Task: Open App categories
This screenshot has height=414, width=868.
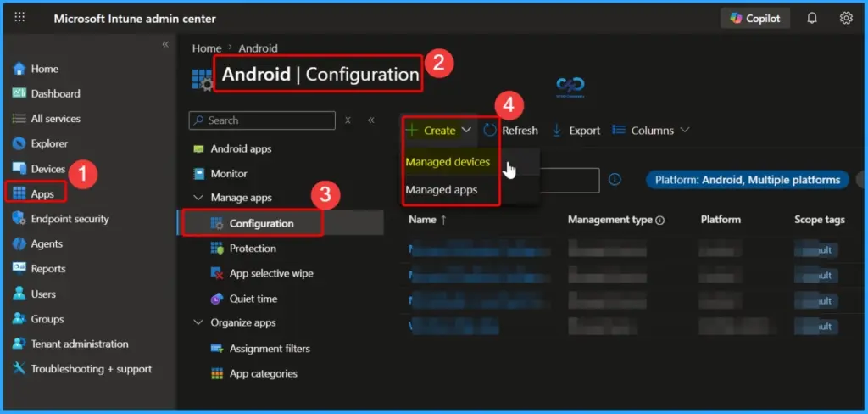Action: tap(263, 373)
